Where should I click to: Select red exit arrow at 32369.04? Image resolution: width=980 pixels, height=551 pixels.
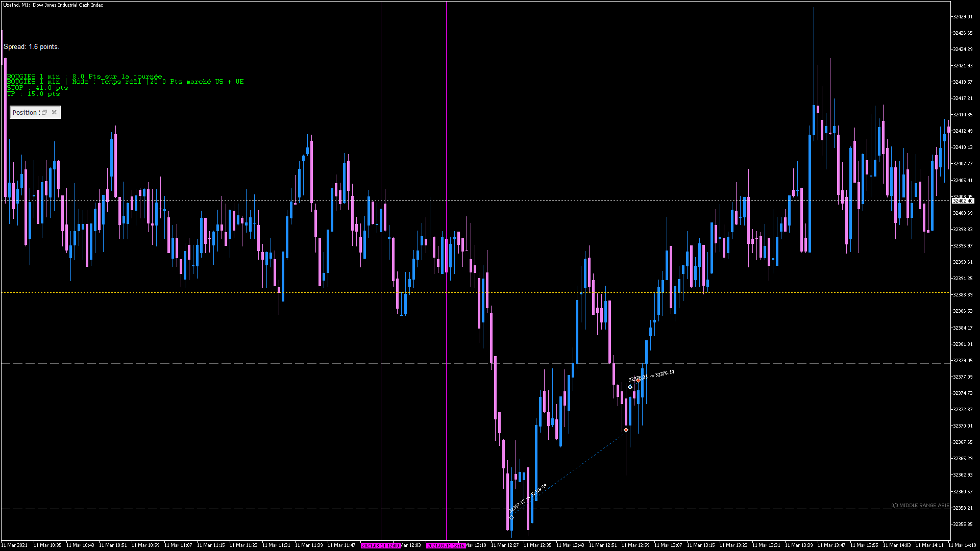pyautogui.click(x=626, y=430)
